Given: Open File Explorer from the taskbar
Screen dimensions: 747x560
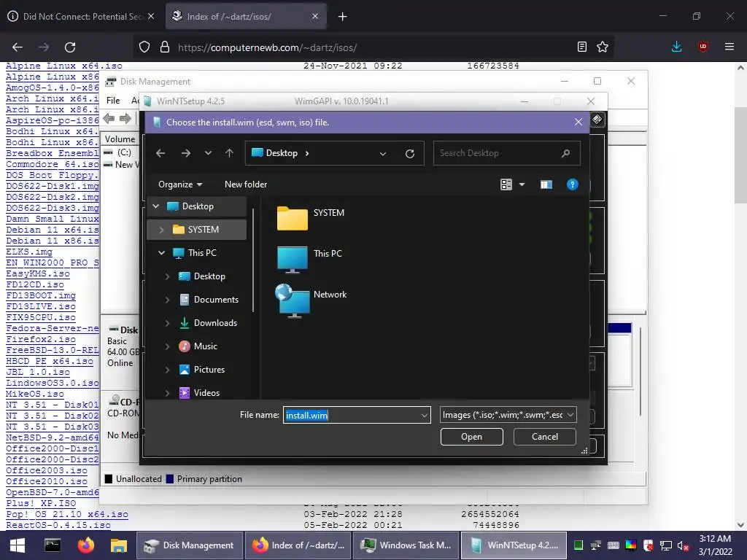Looking at the screenshot, I should (119, 545).
